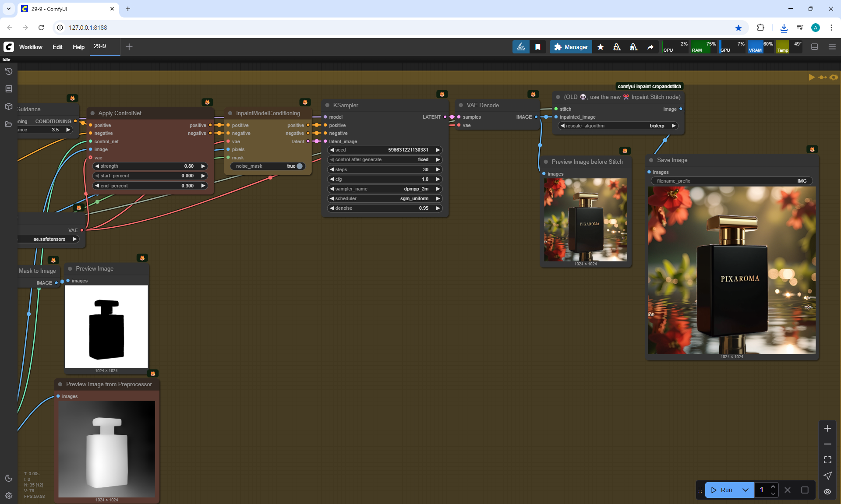Viewport: 841px width, 504px height.
Task: Open the settings gear in the sidebar
Action: (8, 496)
